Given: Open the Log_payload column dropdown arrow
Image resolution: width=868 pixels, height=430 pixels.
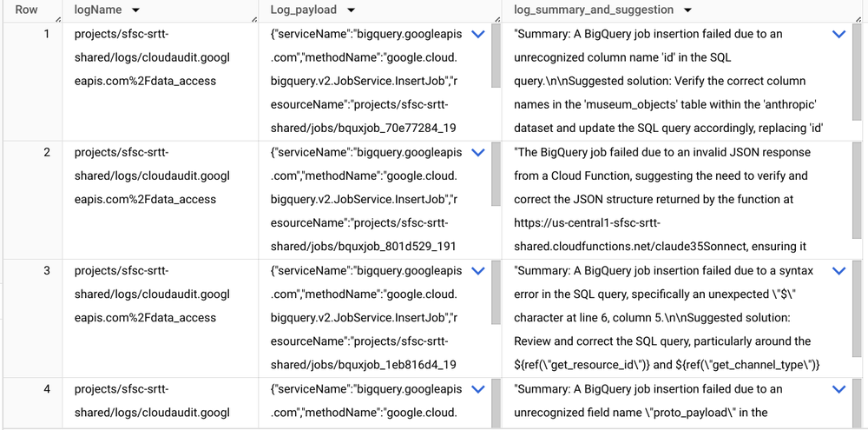Looking at the screenshot, I should (x=351, y=10).
